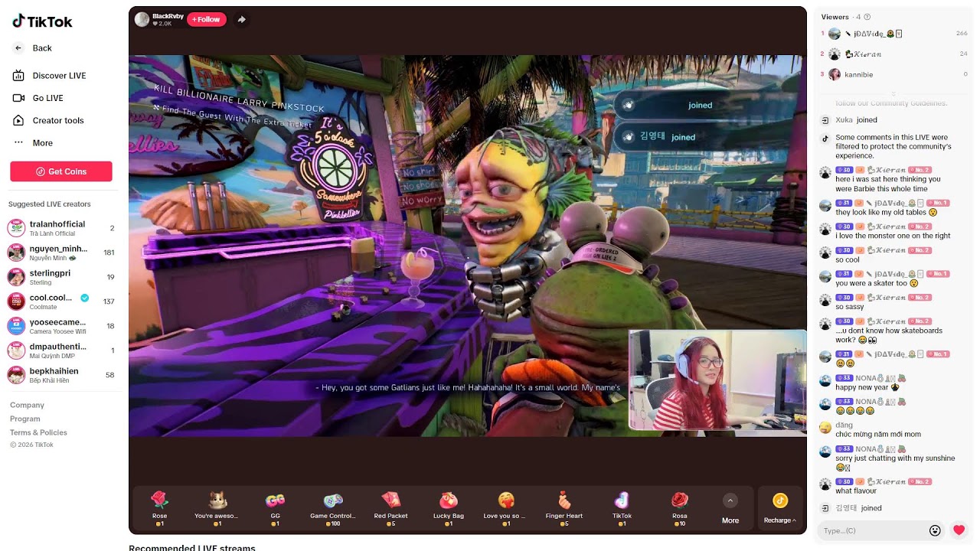Click the "so cool" chat comment
The width and height of the screenshot is (980, 551).
coord(848,259)
